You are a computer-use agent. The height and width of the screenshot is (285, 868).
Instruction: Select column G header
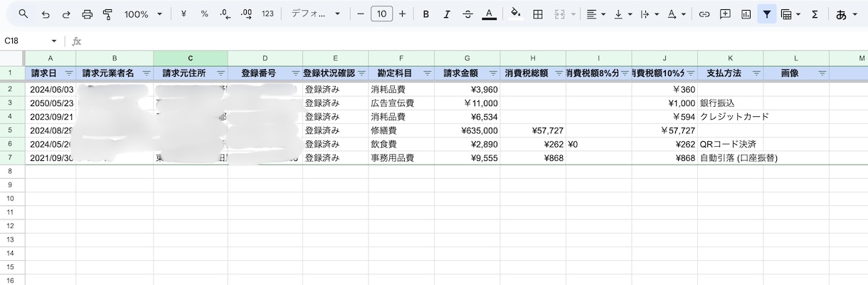tap(467, 58)
